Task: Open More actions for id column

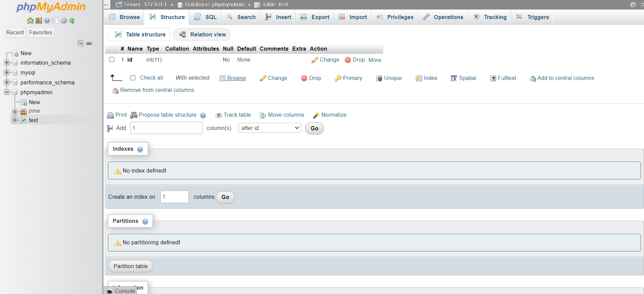Action: click(375, 60)
